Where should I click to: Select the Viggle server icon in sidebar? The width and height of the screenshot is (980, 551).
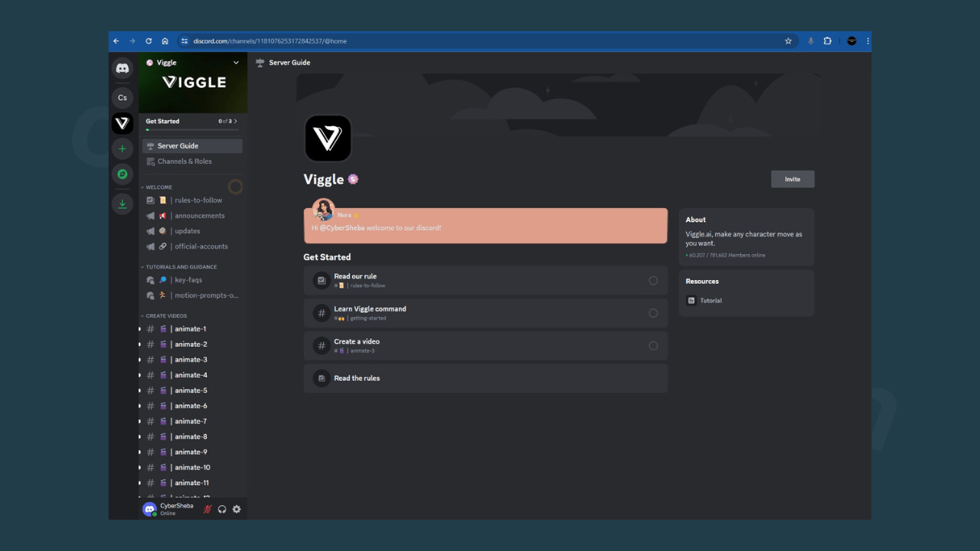(122, 123)
